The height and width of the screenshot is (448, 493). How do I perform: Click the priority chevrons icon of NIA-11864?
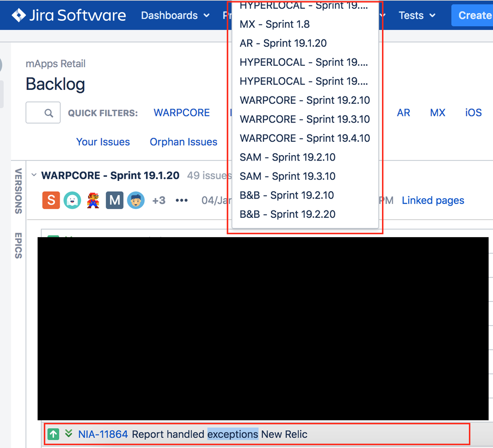[69, 434]
